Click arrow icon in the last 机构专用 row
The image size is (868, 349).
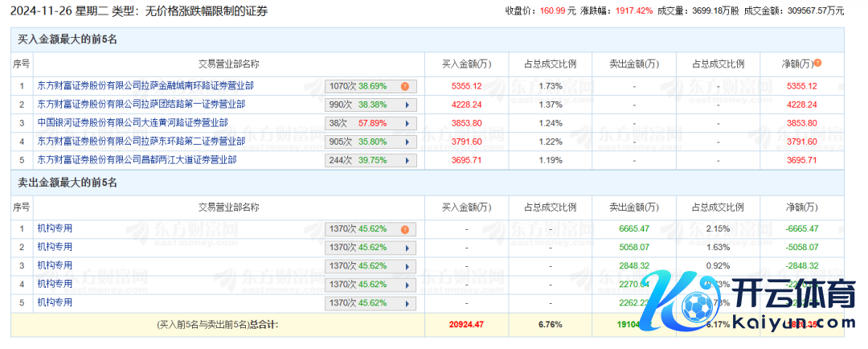pos(406,302)
